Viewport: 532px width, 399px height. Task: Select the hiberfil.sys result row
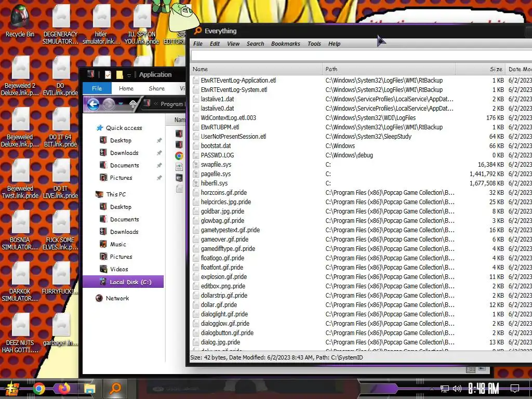(361, 183)
